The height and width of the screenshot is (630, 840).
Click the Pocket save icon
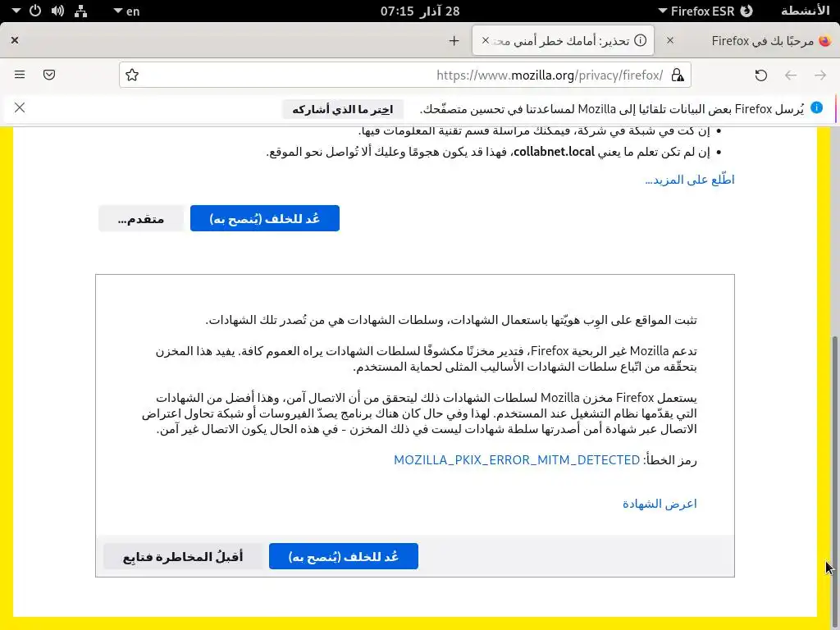click(x=49, y=75)
